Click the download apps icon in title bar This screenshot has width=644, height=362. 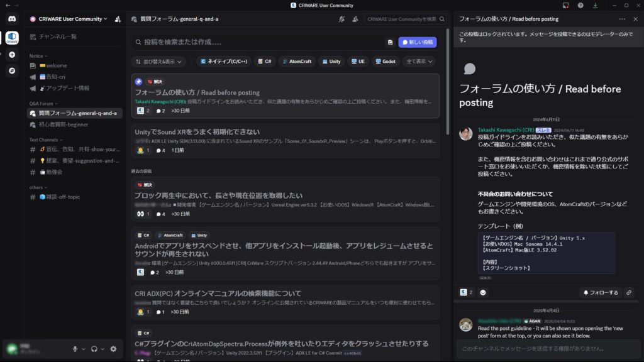pos(595,5)
